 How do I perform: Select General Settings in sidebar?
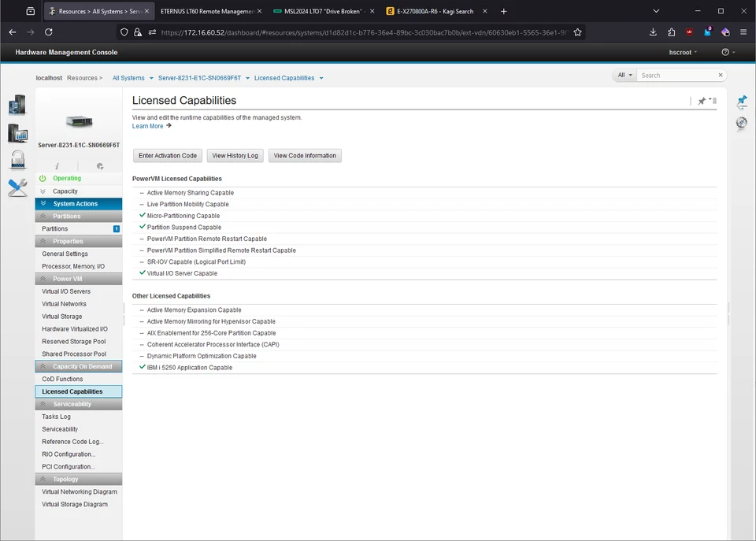point(65,254)
